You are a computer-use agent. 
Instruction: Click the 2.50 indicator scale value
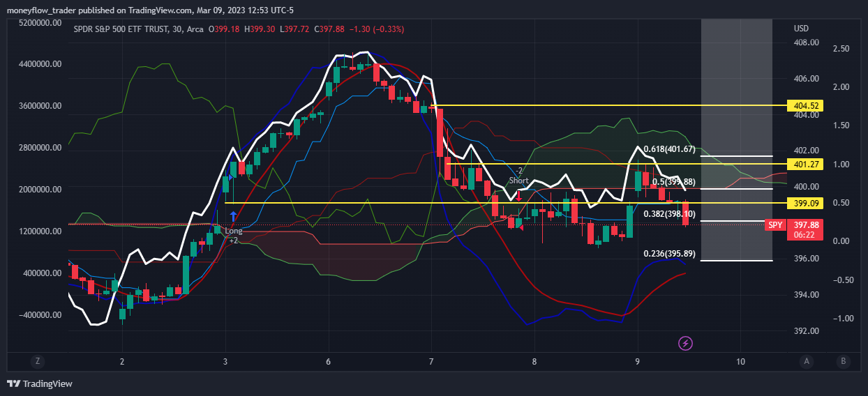click(x=841, y=49)
